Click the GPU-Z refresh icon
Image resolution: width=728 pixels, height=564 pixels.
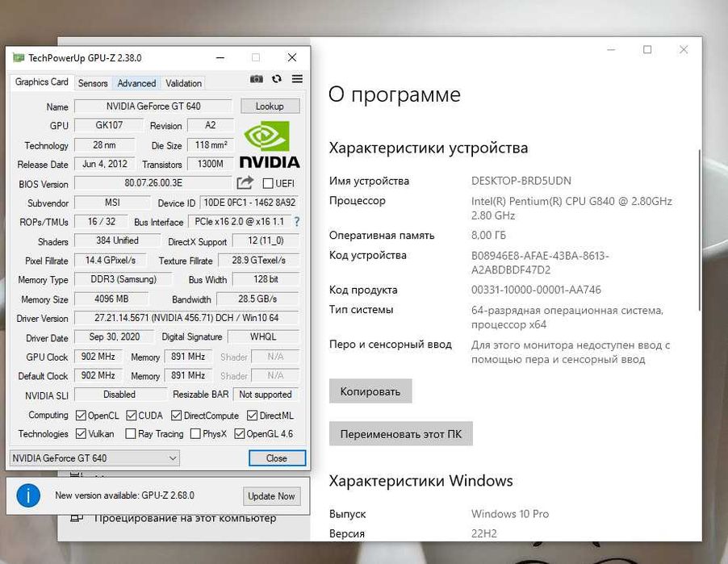(x=277, y=79)
